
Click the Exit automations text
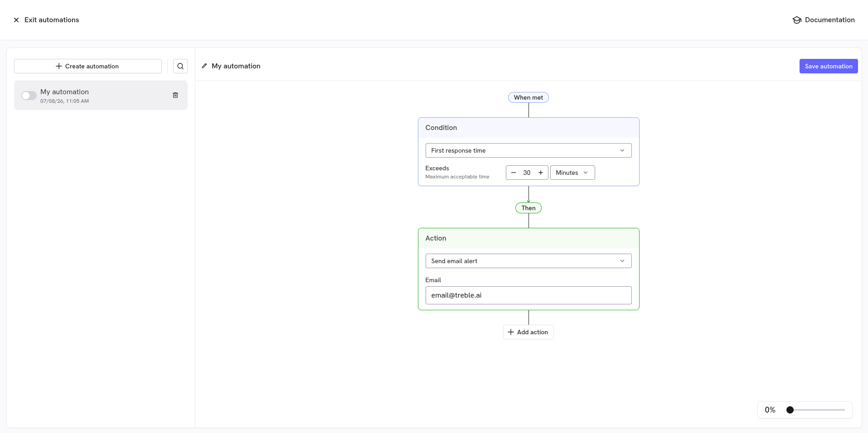pyautogui.click(x=52, y=20)
